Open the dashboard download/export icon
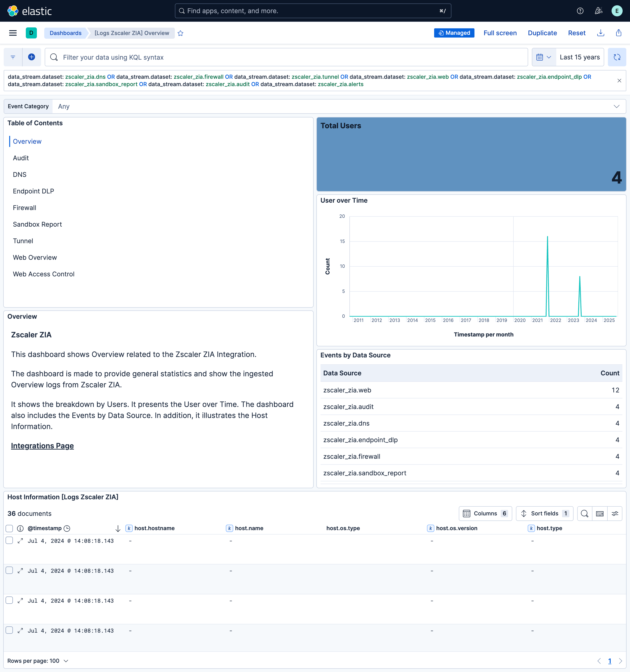Image resolution: width=630 pixels, height=672 pixels. (x=600, y=33)
